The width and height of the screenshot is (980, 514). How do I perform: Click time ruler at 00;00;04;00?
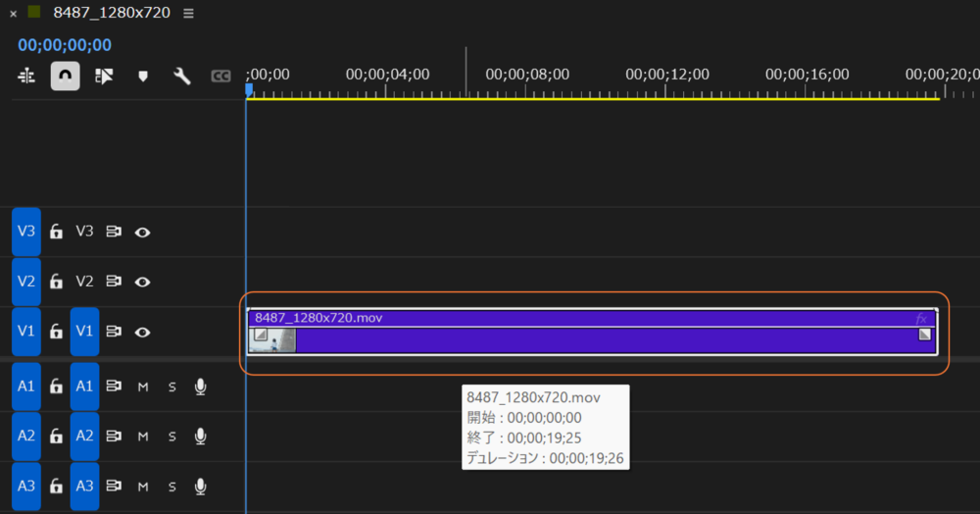(x=387, y=75)
